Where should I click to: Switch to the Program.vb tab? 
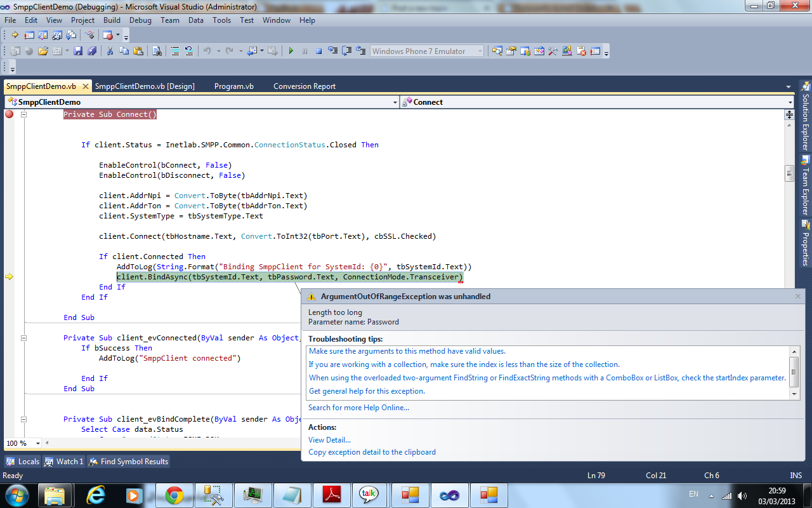(233, 86)
